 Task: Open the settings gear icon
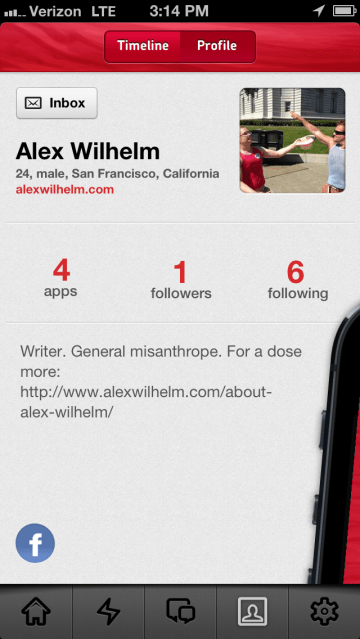[x=325, y=611]
